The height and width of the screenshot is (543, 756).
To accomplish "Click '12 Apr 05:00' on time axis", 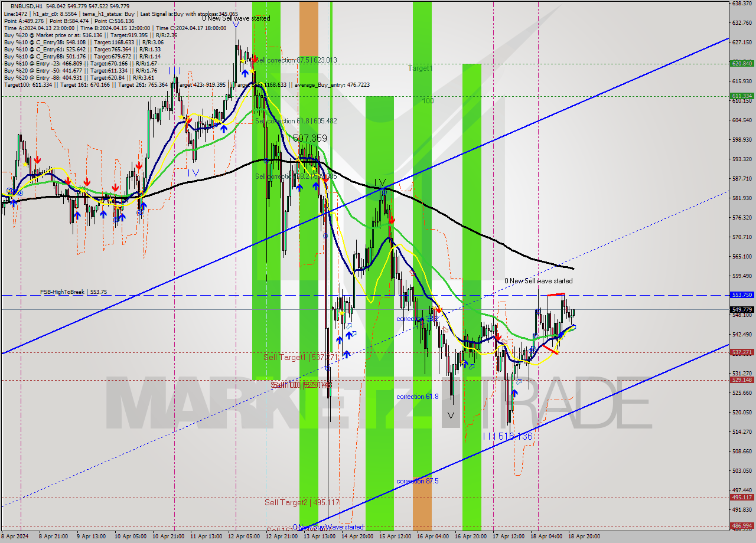I will (243, 537).
